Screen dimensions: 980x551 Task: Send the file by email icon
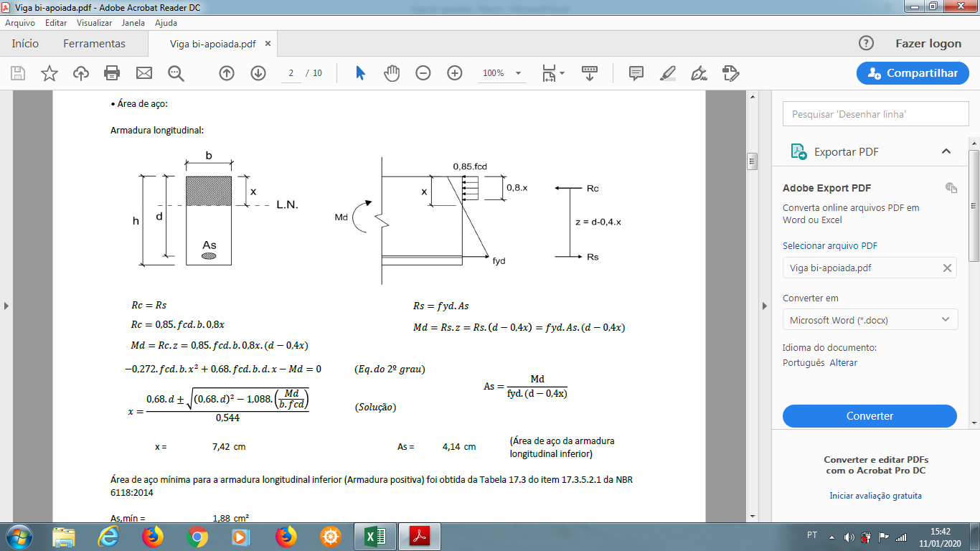[144, 73]
